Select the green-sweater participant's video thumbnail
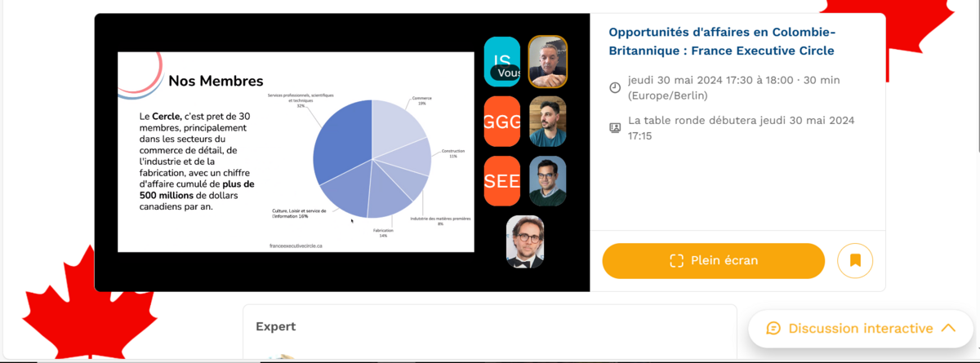The height and width of the screenshot is (363, 980). [547, 180]
